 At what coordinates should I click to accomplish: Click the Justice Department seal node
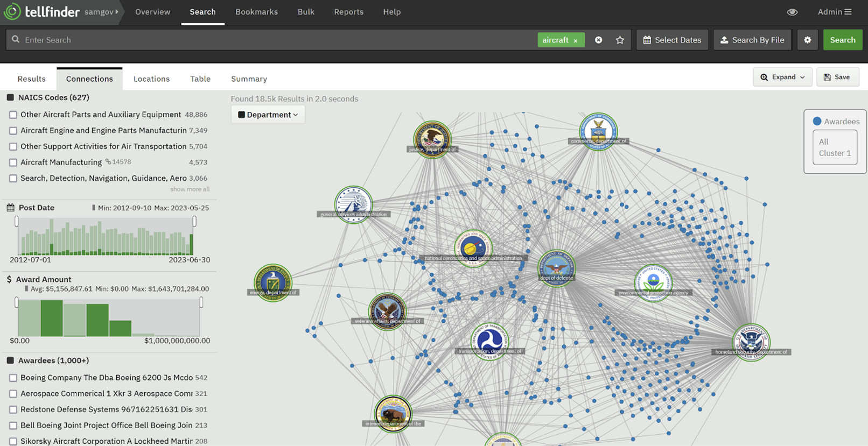coord(432,139)
